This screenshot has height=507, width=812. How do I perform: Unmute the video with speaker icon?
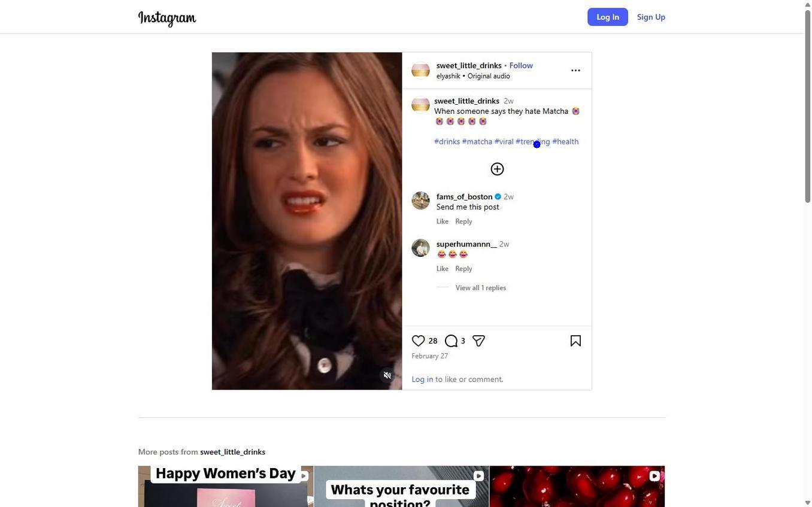pyautogui.click(x=387, y=375)
